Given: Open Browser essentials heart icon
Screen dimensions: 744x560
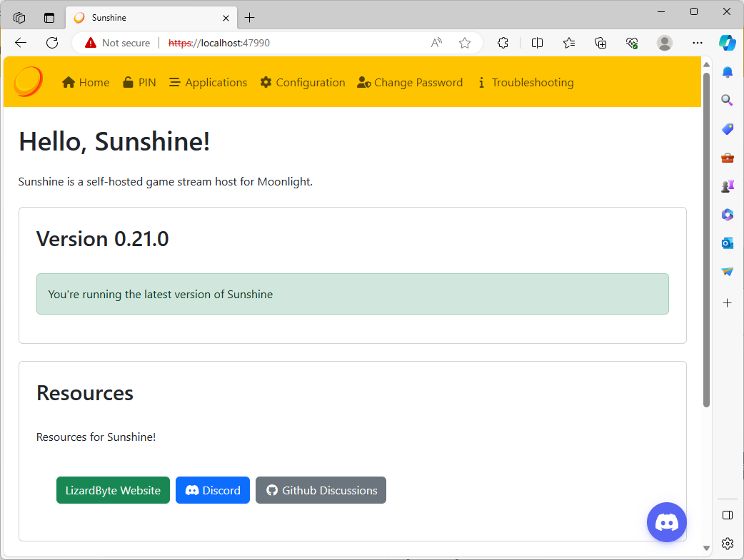Looking at the screenshot, I should click(632, 43).
